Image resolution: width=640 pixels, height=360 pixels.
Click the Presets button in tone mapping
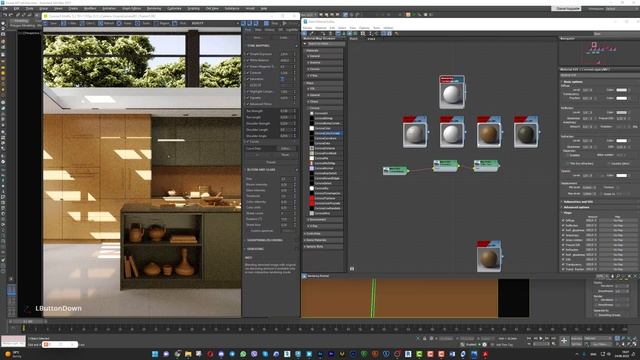(271, 162)
